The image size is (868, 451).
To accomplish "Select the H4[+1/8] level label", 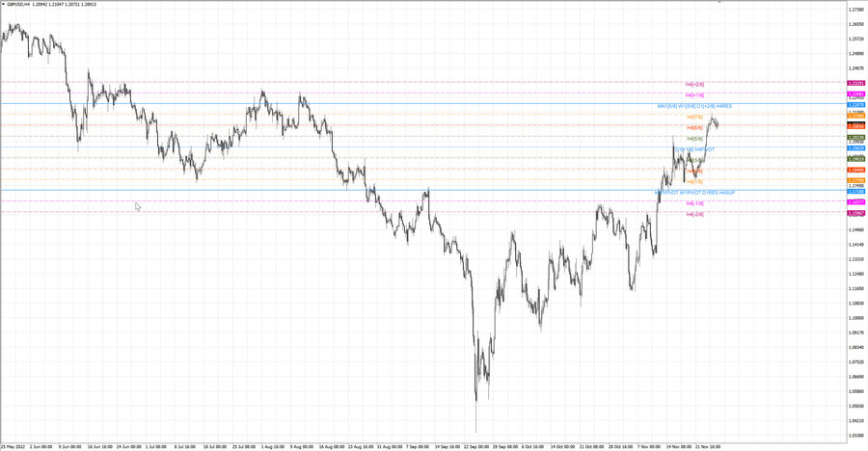I will coord(694,95).
